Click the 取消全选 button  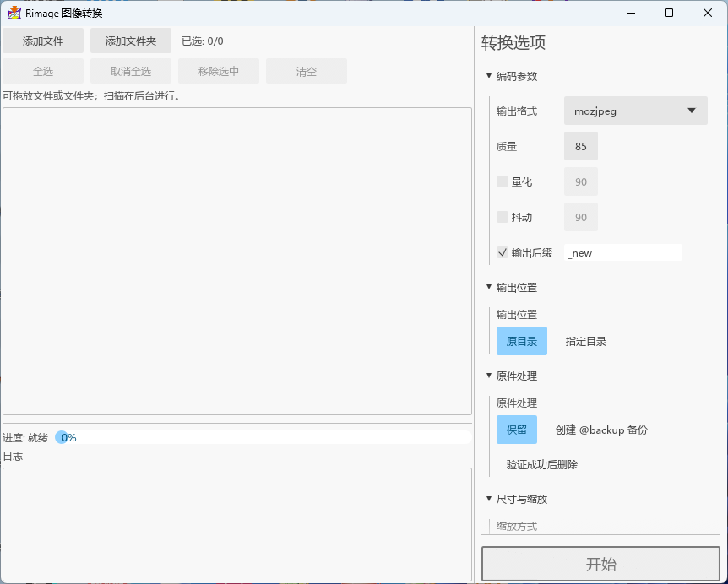pos(130,71)
